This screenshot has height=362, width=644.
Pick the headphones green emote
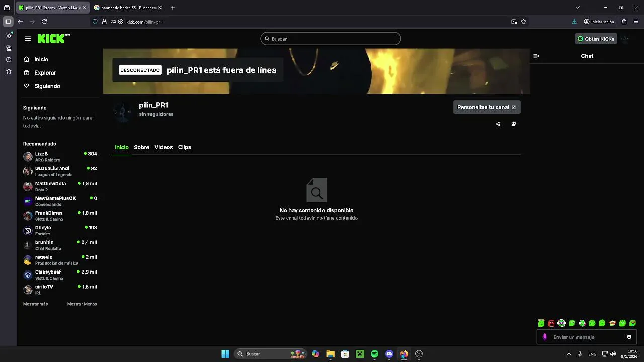pos(561,323)
